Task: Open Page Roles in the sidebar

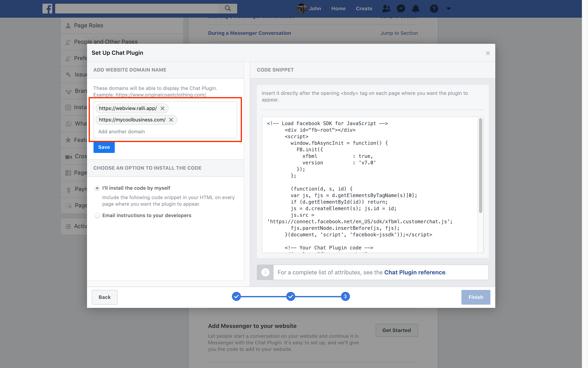Action: 122,26
